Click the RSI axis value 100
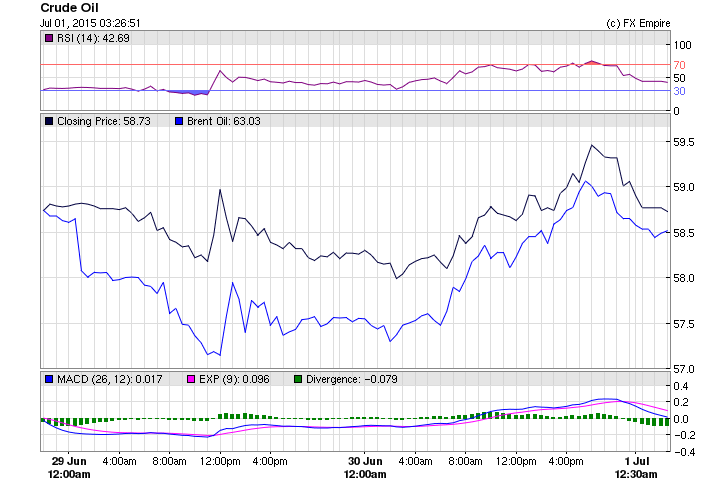The image size is (710, 487). (x=682, y=45)
